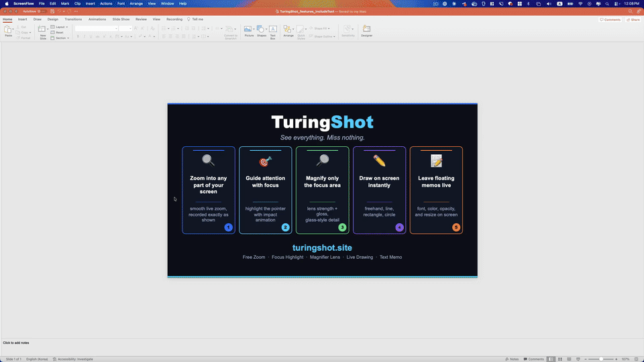Click the Cut scissors icon
This screenshot has width=644, height=362.
tap(18, 27)
